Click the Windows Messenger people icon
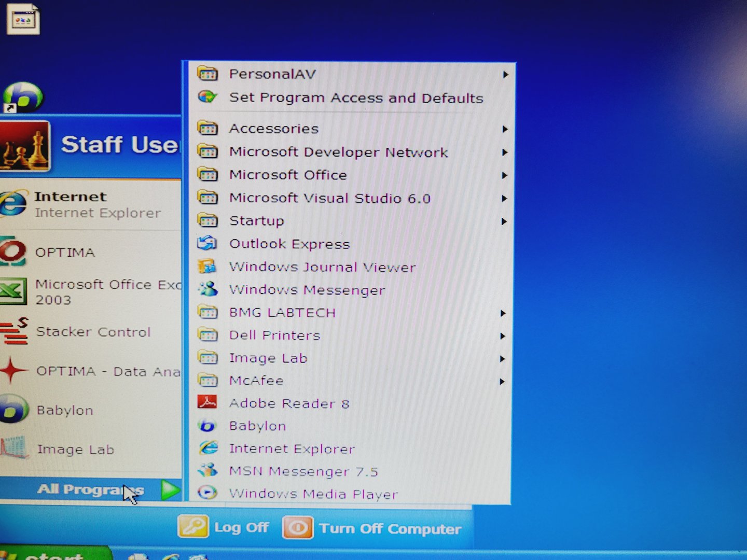 (208, 289)
